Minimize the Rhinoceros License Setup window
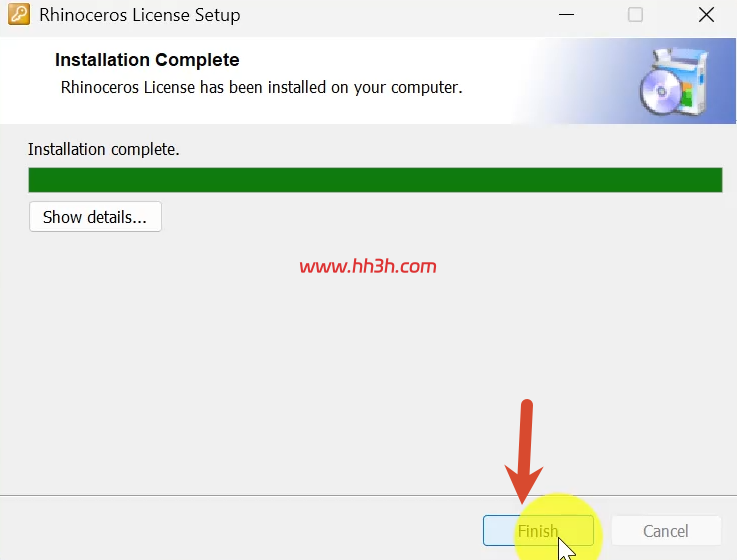Viewport: 737px width, 560px height. 566,15
